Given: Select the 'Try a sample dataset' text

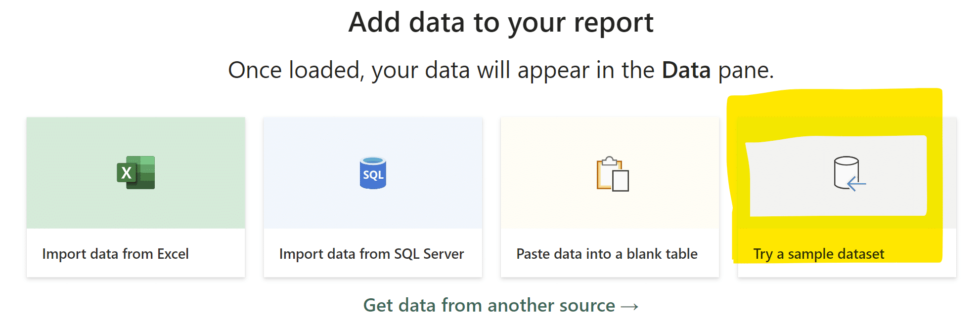Looking at the screenshot, I should (818, 254).
